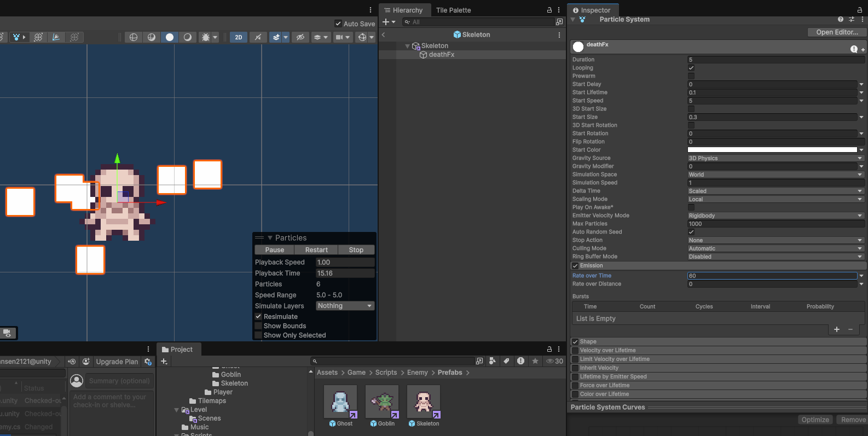Click the Open Editor button
Screen dimensions: 868x436
pyautogui.click(x=837, y=32)
